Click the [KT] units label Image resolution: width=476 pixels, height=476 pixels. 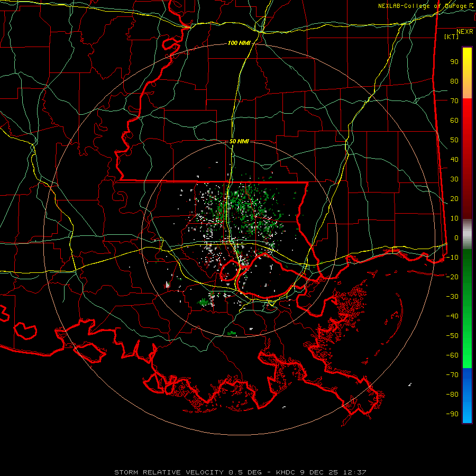[452, 36]
